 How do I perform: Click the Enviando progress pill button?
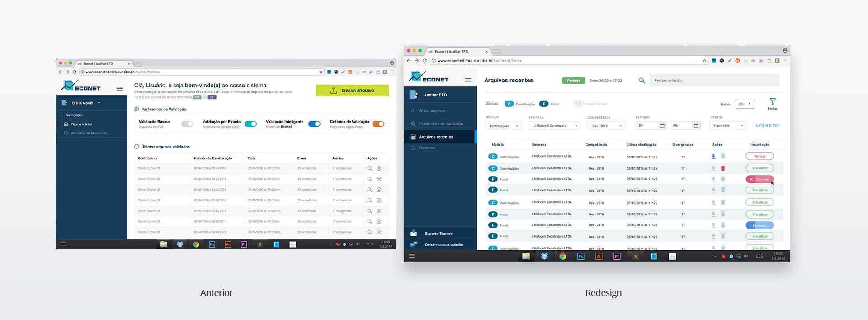[759, 225]
